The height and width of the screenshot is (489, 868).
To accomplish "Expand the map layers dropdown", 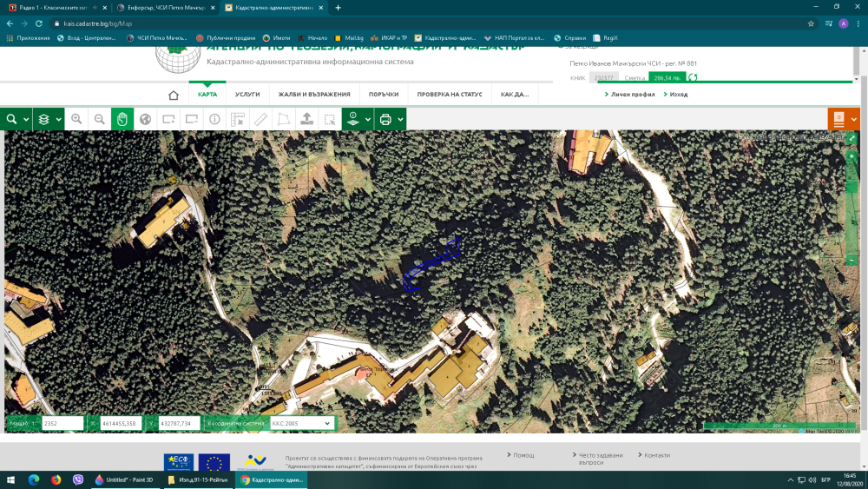I will 47,119.
